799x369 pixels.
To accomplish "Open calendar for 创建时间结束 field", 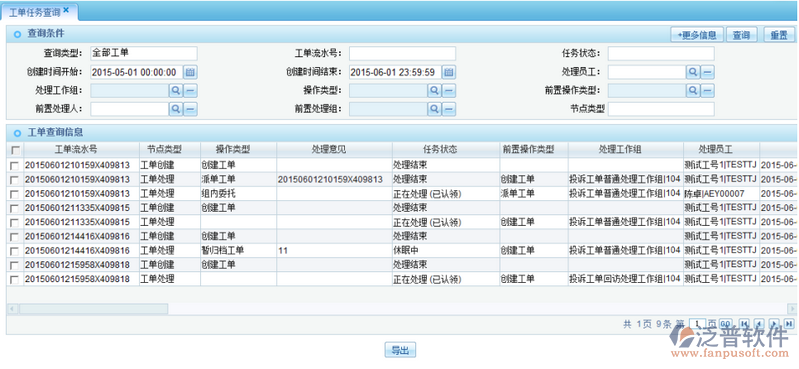I will click(x=448, y=72).
